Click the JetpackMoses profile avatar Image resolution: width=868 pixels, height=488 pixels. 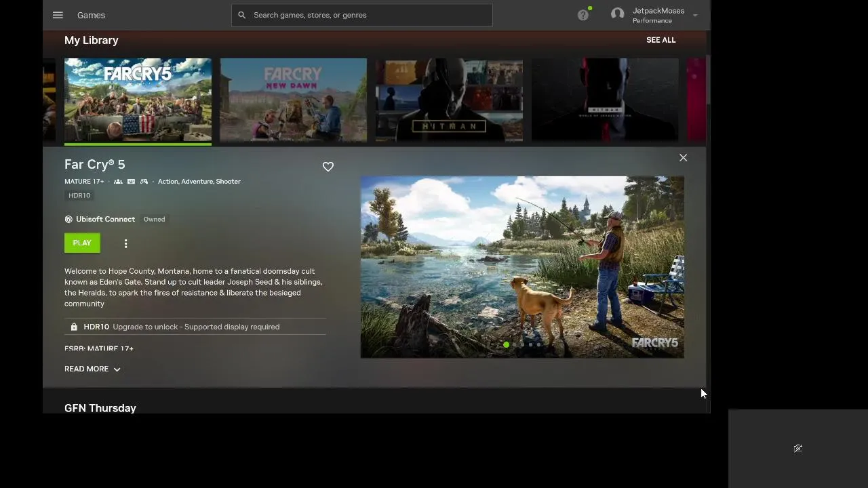617,14
